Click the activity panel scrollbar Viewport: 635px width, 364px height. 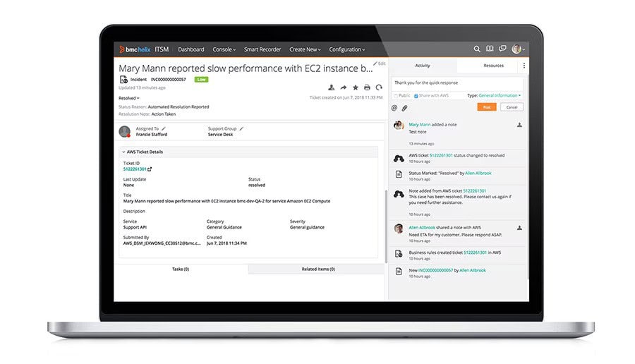tap(528, 176)
